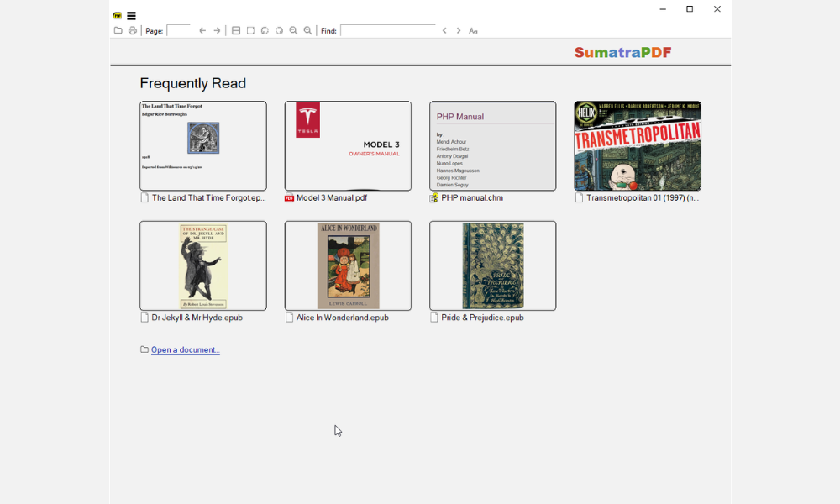Click the Zoom In magnifier icon
Image resolution: width=840 pixels, height=504 pixels.
[x=308, y=30]
